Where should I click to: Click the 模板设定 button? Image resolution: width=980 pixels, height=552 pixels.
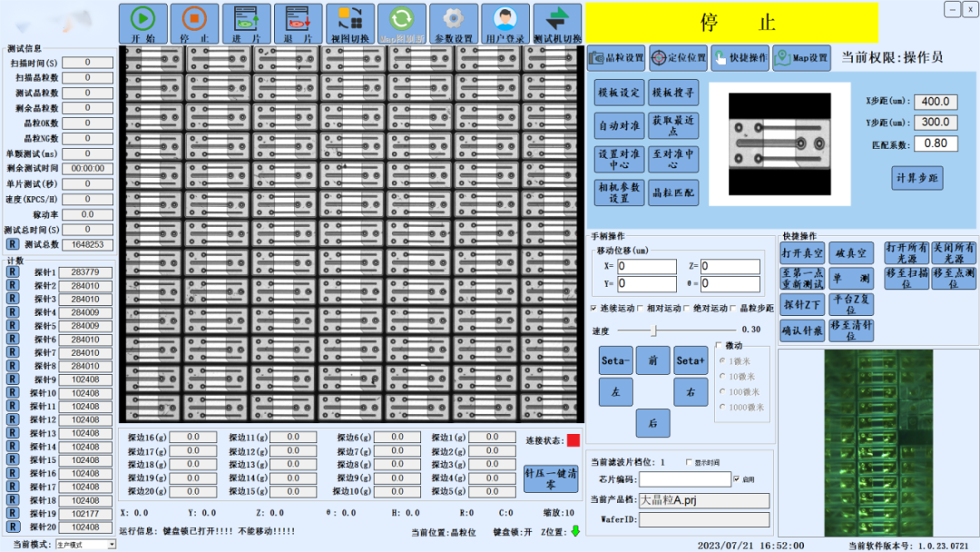(619, 94)
